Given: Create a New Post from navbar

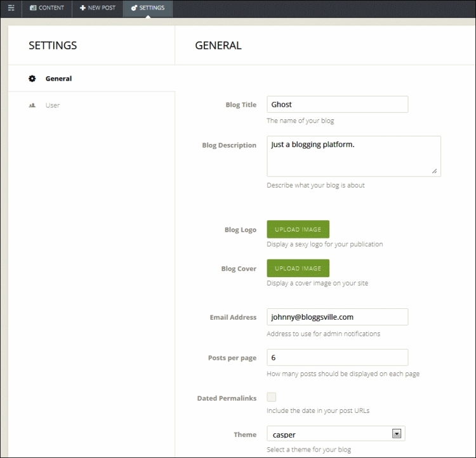Looking at the screenshot, I should [x=98, y=8].
